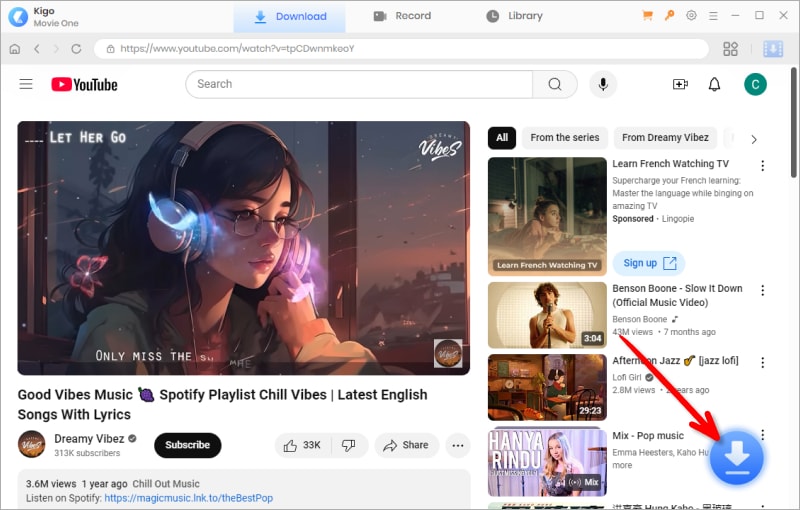
Task: Click the page vertical scrollbar
Action: pos(793,122)
